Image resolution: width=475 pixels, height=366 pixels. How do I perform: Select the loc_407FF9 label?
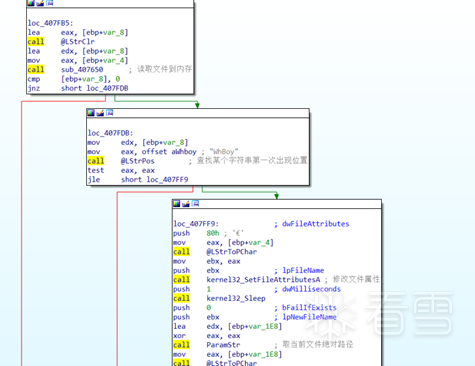(196, 224)
